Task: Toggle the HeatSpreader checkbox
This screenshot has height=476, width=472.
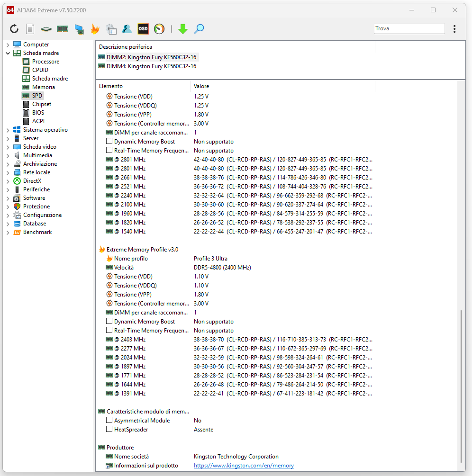Action: pos(109,429)
